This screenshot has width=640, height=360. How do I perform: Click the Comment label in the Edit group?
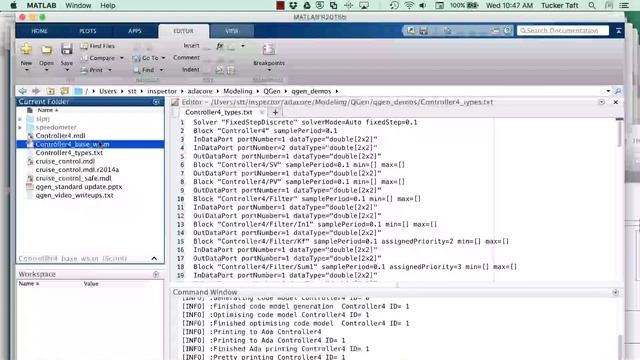187,58
